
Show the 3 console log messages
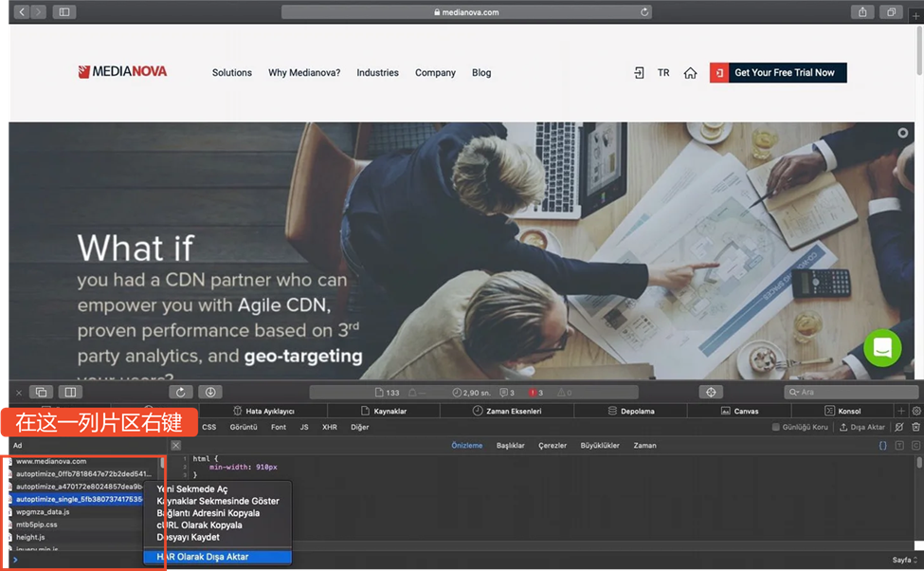[x=507, y=393]
